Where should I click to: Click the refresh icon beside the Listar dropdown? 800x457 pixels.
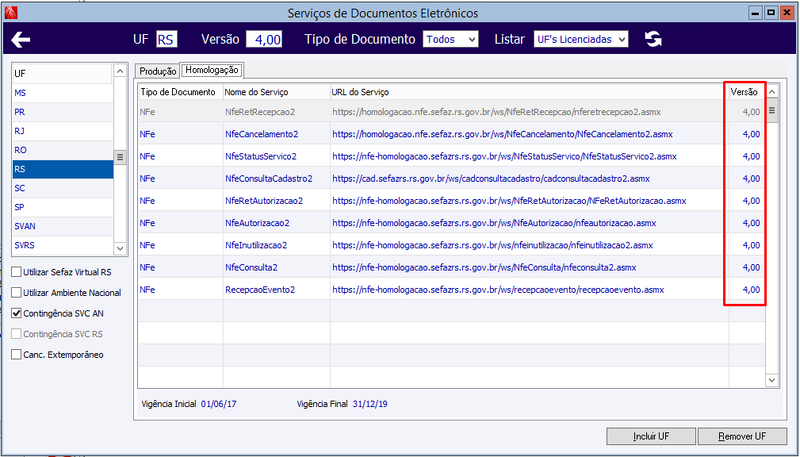pos(653,39)
